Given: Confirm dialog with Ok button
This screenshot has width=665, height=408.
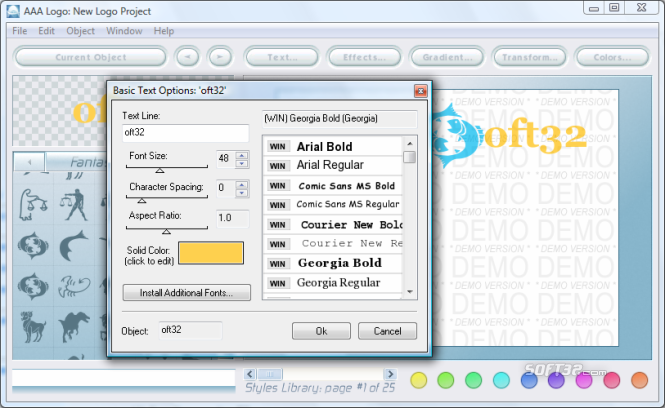Looking at the screenshot, I should [321, 331].
